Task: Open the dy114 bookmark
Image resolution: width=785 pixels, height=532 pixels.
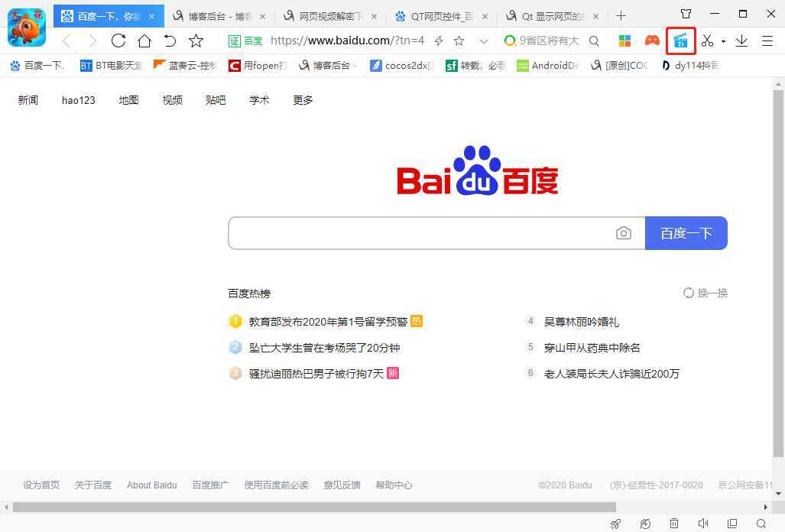Action: point(690,66)
